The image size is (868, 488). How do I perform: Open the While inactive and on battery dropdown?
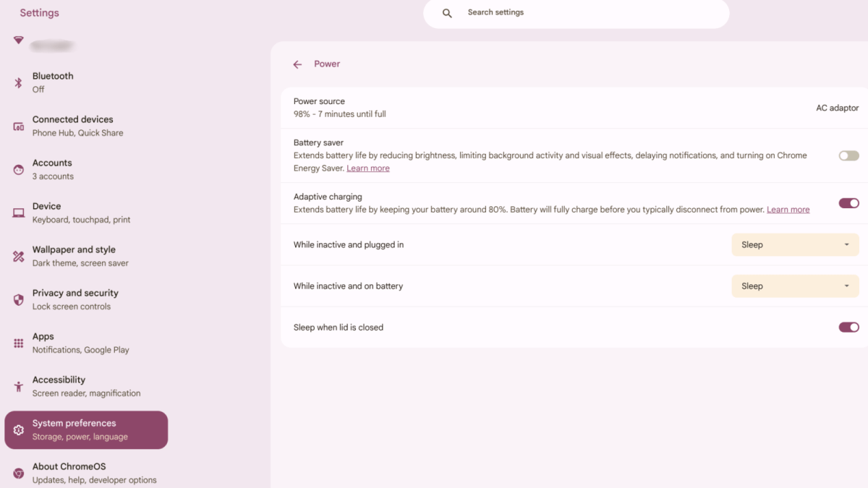coord(795,286)
